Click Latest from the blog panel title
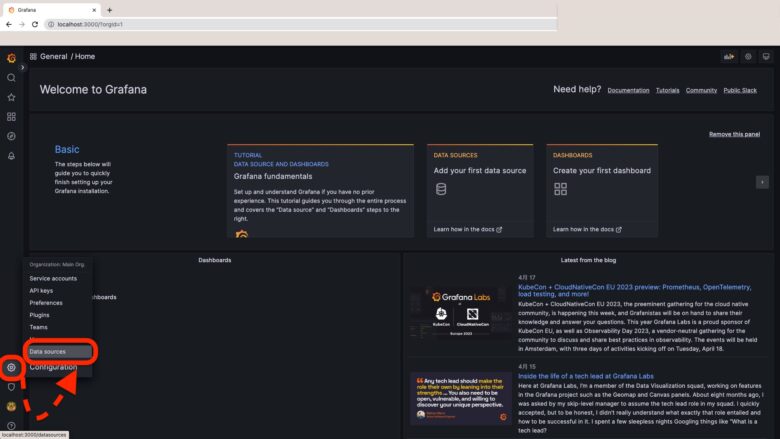Image resolution: width=780 pixels, height=439 pixels. [x=588, y=260]
